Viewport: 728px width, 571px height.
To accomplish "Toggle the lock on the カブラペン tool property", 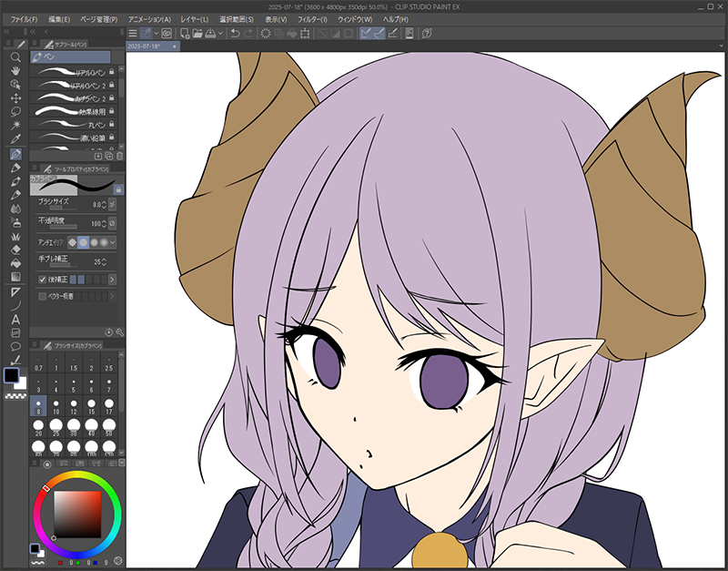I will click(x=118, y=189).
